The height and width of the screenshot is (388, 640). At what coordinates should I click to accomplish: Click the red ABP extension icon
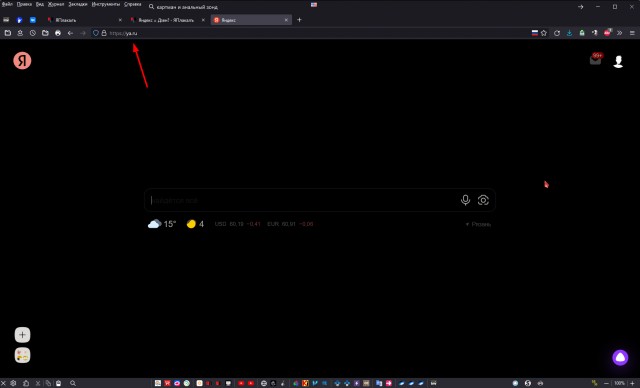[x=607, y=33]
